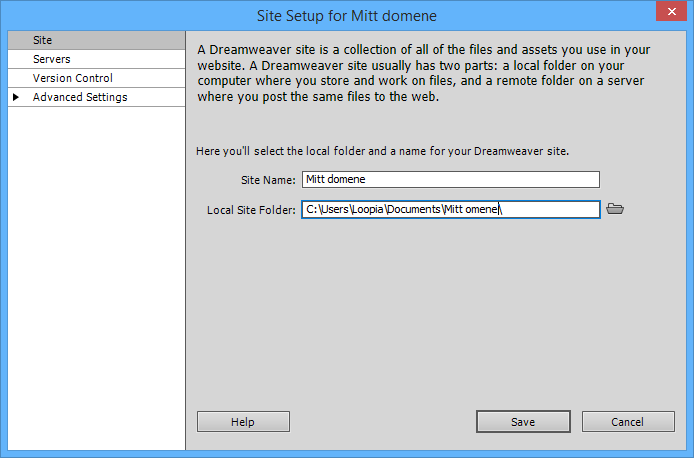
Task: Click the 'Local Site Folder:' label
Action: 251,210
